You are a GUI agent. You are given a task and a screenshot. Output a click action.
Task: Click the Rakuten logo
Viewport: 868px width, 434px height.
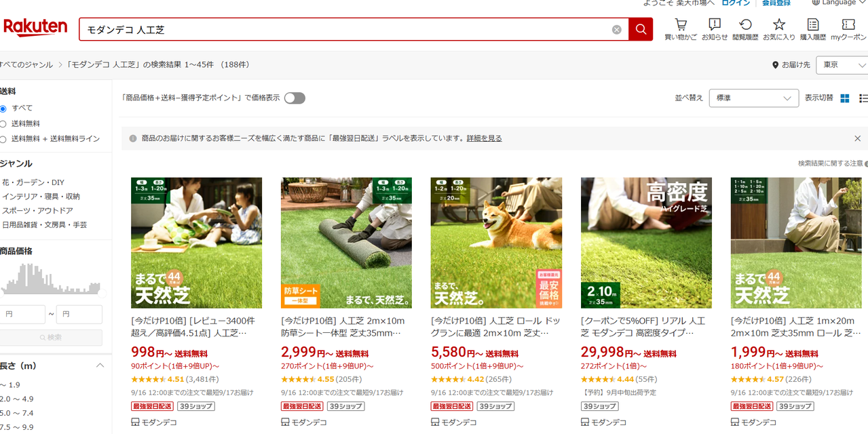coord(35,28)
